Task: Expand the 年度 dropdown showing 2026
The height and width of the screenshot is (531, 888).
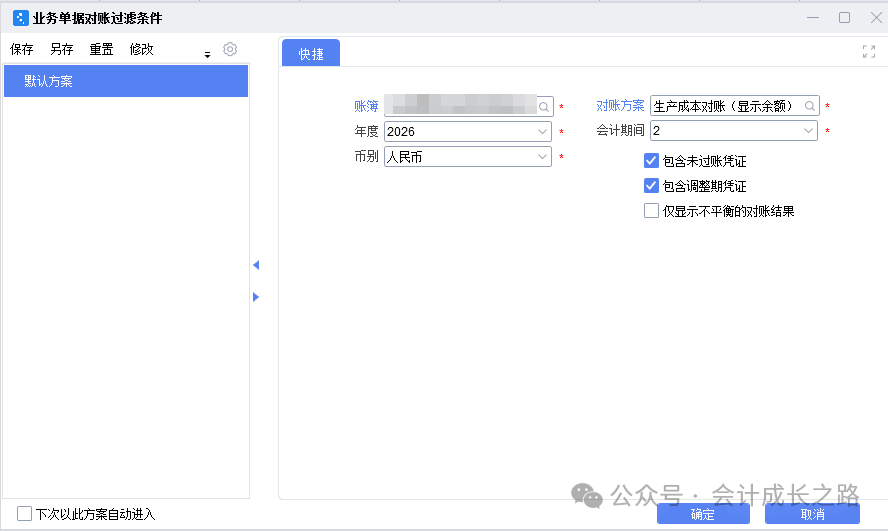Action: click(x=543, y=131)
